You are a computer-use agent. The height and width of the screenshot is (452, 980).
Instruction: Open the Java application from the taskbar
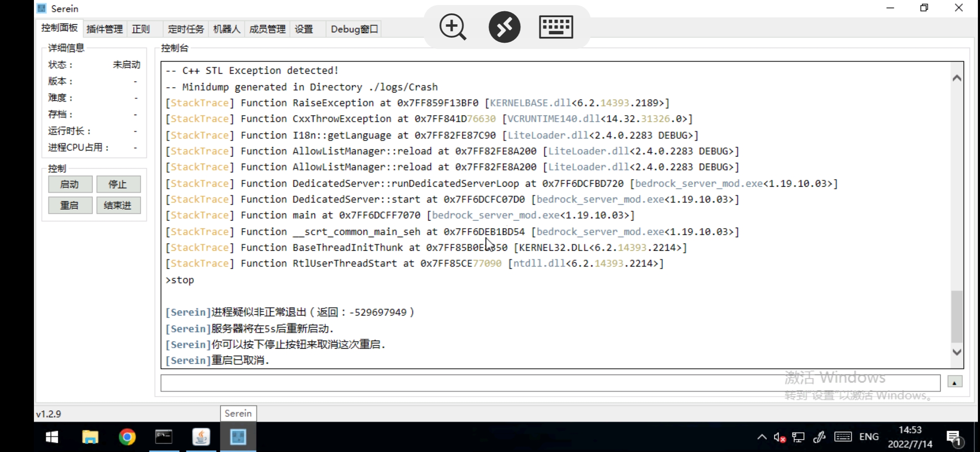point(201,437)
